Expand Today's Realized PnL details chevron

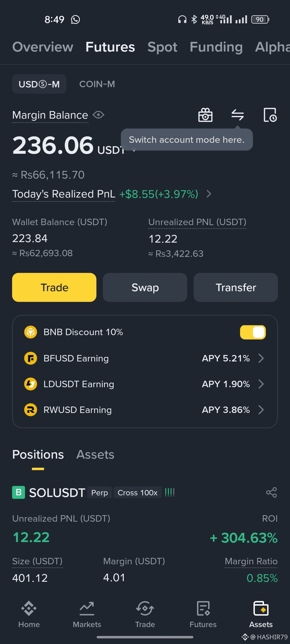pyautogui.click(x=209, y=194)
